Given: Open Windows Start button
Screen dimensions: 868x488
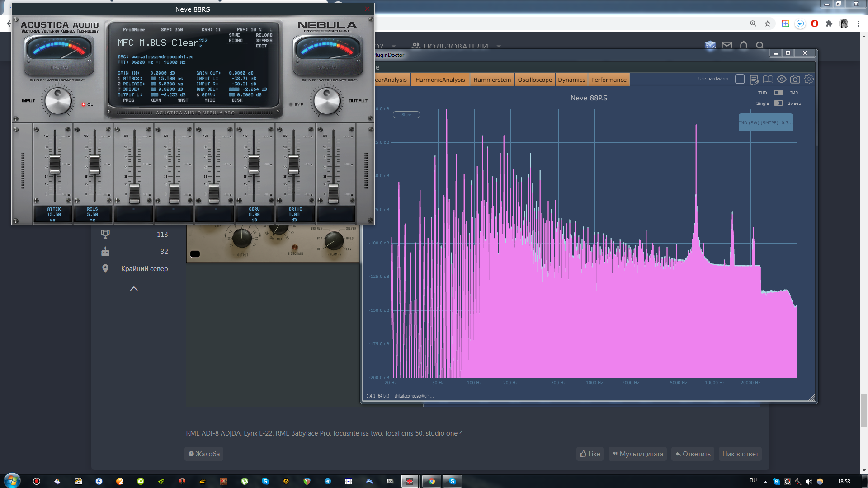Looking at the screenshot, I should [x=12, y=481].
